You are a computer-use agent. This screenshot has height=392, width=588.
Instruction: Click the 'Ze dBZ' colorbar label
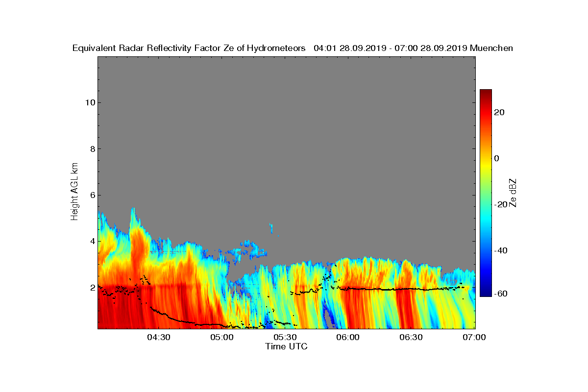(514, 193)
